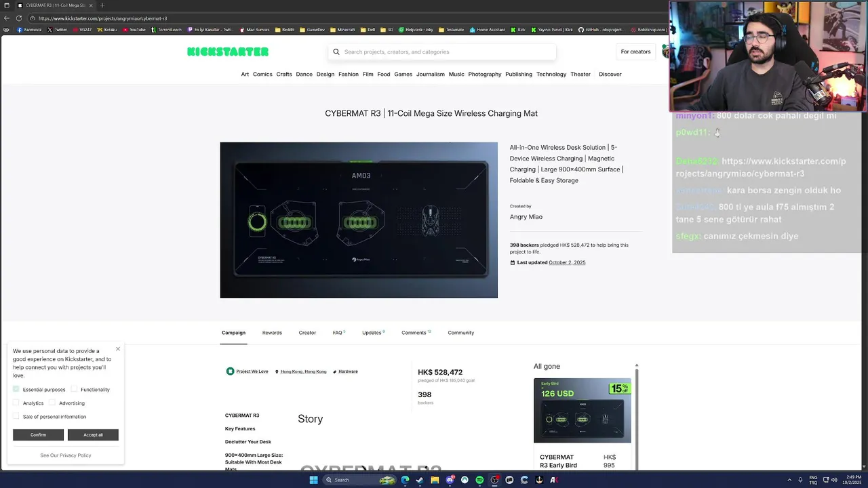Open the FAQ tab
Image resolution: width=868 pixels, height=488 pixels.
(x=339, y=333)
